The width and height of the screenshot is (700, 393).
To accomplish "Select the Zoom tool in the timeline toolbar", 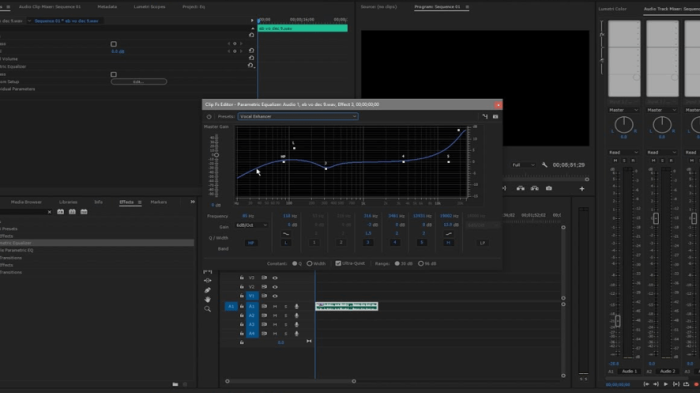I will [208, 309].
